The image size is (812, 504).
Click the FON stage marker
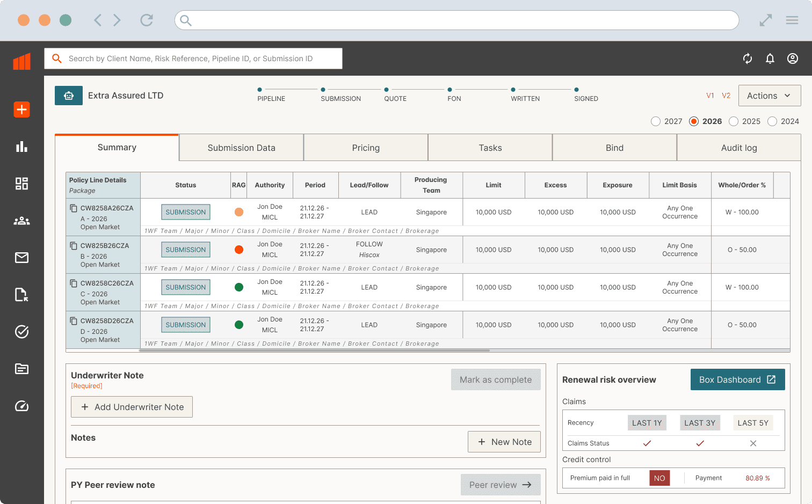[x=450, y=90]
